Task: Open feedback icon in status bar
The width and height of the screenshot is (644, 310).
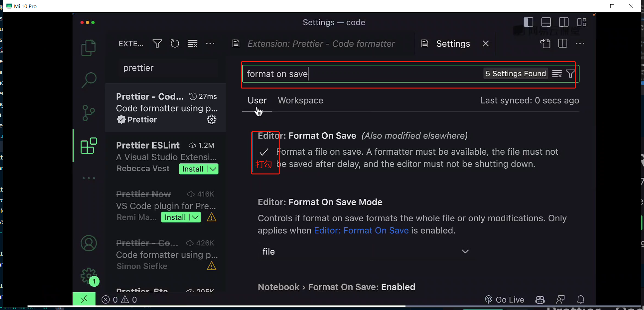Action: pyautogui.click(x=560, y=300)
